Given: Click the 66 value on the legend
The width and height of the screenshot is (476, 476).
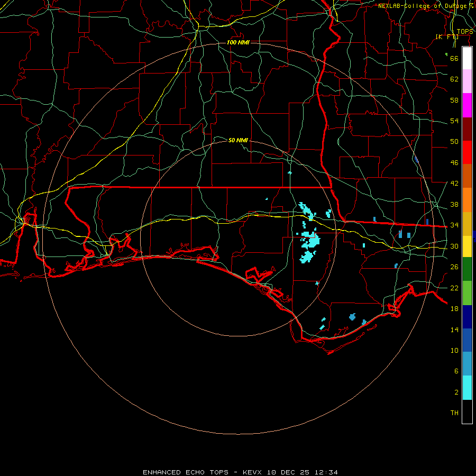Looking at the screenshot, I should click(454, 58).
